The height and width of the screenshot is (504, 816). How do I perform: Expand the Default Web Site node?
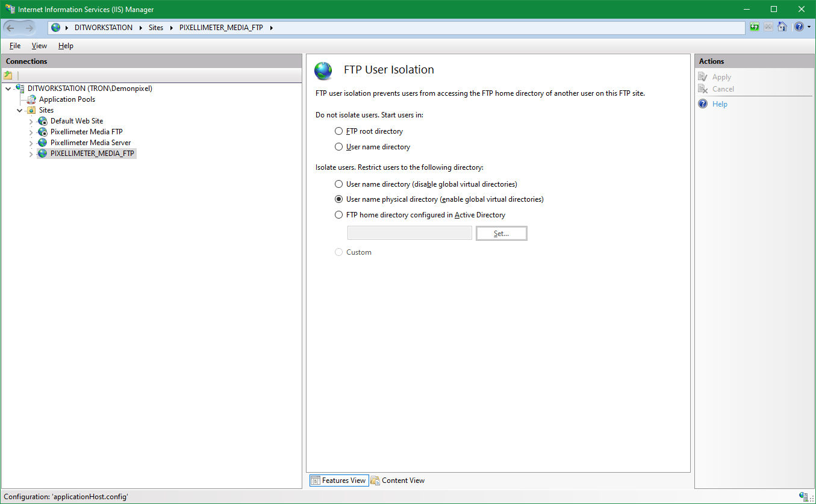coord(31,121)
